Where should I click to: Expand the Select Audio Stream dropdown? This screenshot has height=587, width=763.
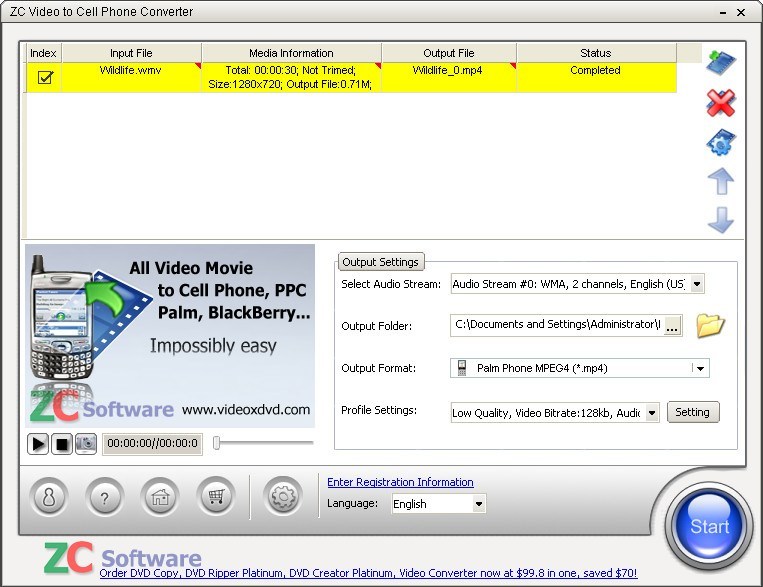click(697, 284)
